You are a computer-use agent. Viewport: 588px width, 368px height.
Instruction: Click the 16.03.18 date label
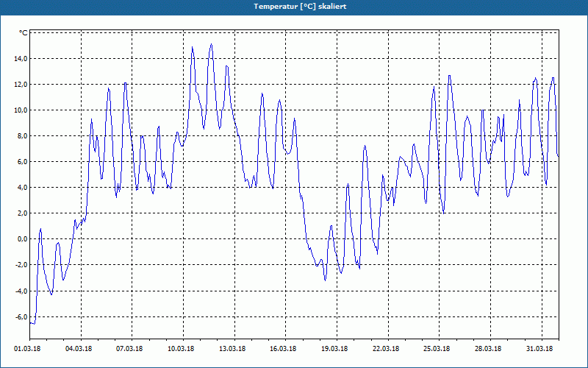(283, 349)
